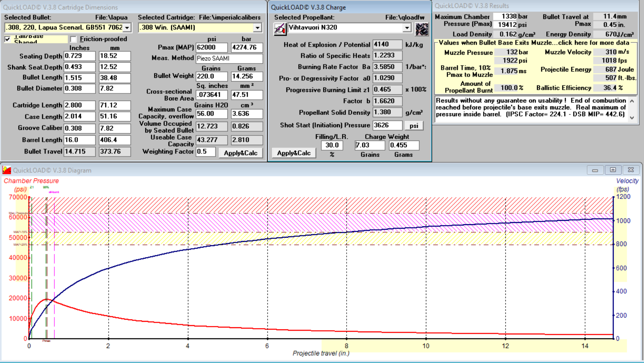Maximize the QuickLOAD Diagram window
The height and width of the screenshot is (363, 644).
coord(613,170)
